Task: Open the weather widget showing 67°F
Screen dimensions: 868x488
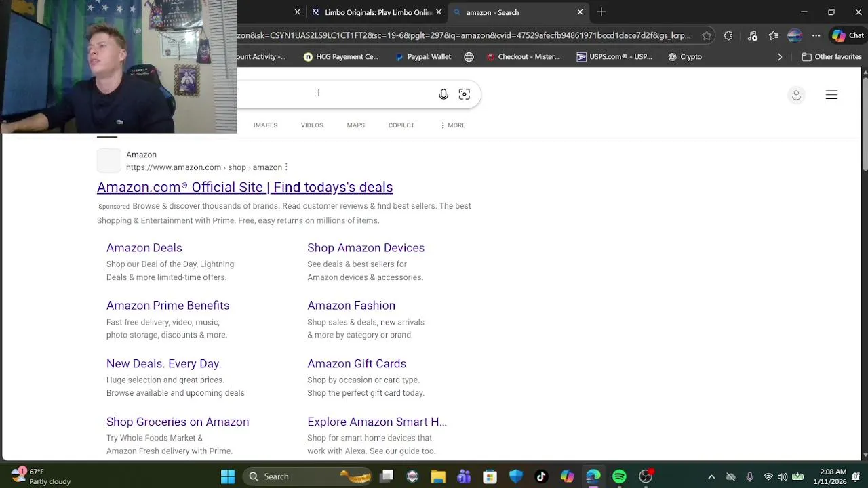Action: 41,476
